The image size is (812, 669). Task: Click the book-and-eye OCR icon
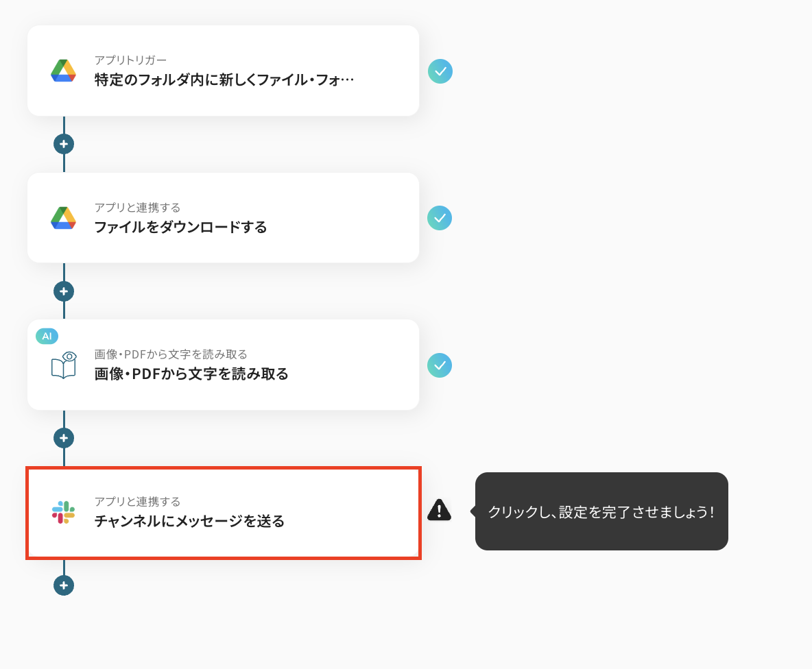pyautogui.click(x=64, y=365)
